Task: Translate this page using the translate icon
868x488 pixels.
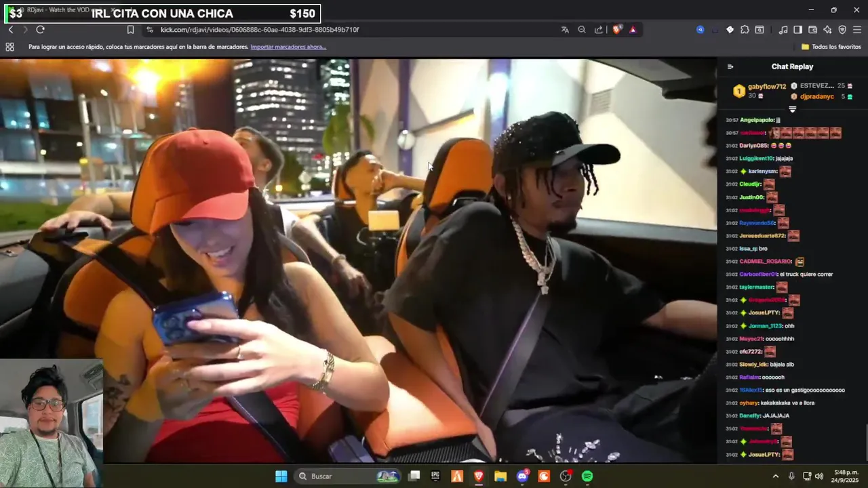Action: [x=565, y=30]
